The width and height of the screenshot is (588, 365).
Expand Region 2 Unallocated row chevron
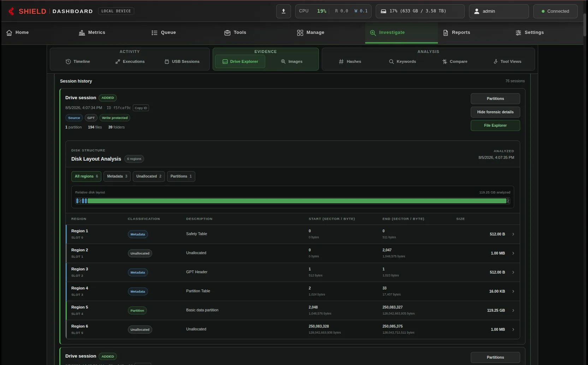click(x=513, y=253)
